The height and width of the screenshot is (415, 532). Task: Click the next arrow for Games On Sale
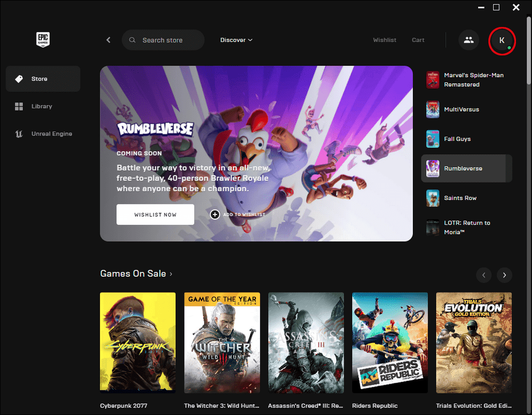point(504,275)
